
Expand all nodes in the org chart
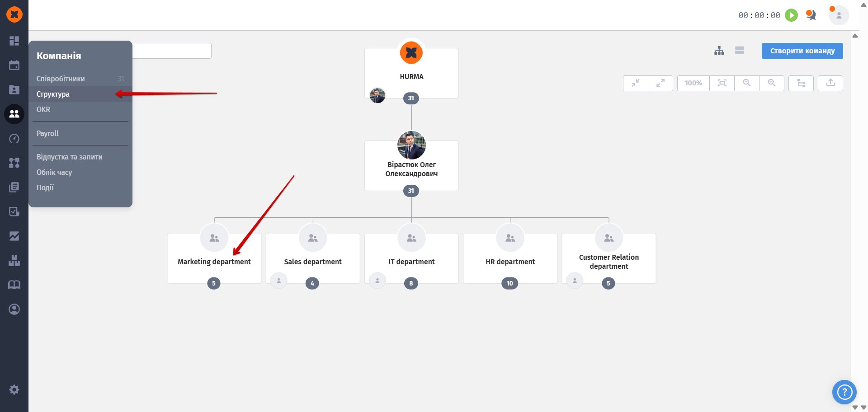coord(660,83)
